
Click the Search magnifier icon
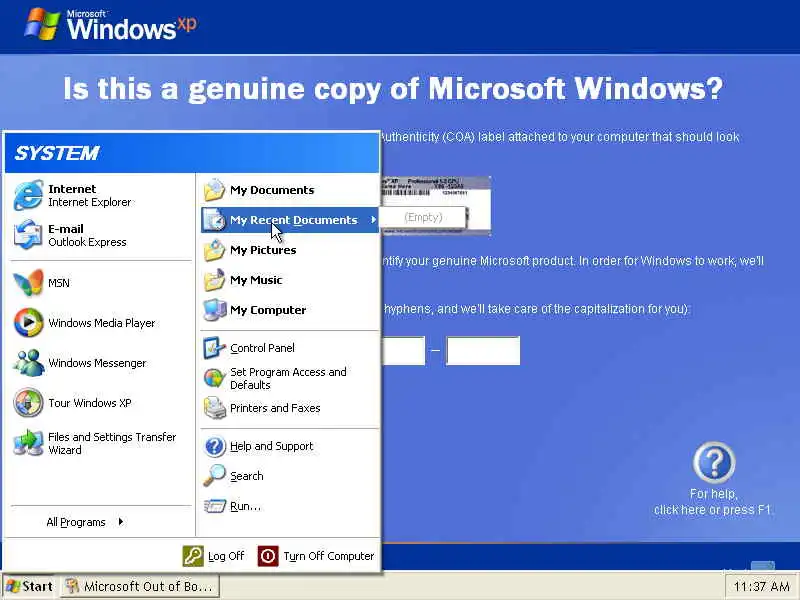click(214, 476)
